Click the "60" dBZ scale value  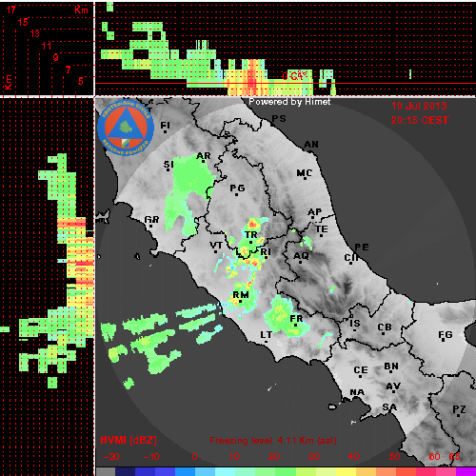435,457
